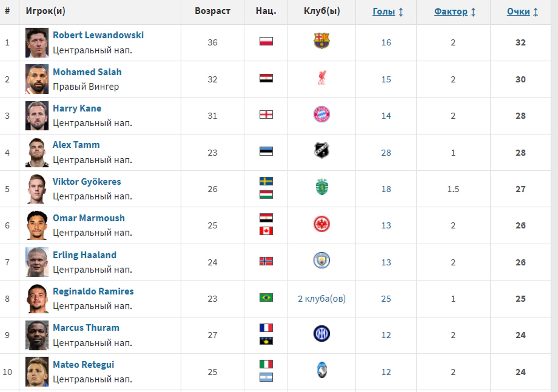
Task: Click the Sporting CP club crest
Action: click(322, 187)
